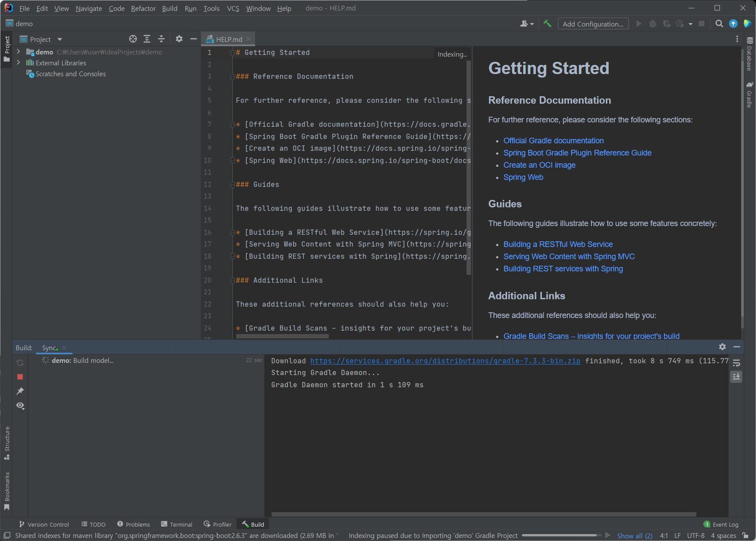
Task: Open the Event Log
Action: pyautogui.click(x=721, y=524)
